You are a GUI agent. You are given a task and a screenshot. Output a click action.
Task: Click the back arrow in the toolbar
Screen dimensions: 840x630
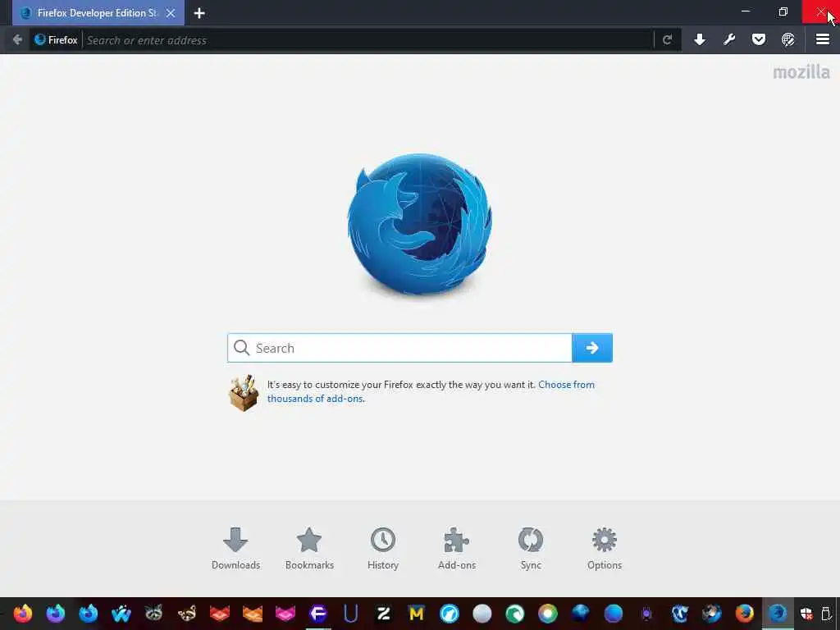click(x=17, y=39)
